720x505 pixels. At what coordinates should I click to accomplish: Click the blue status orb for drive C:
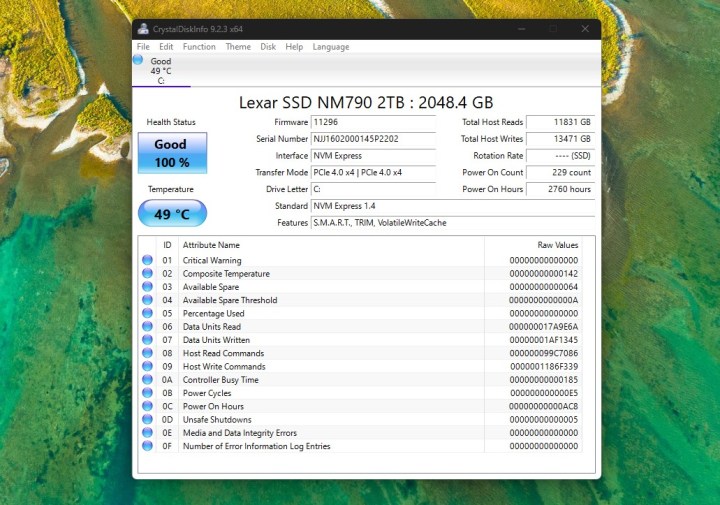click(x=138, y=60)
